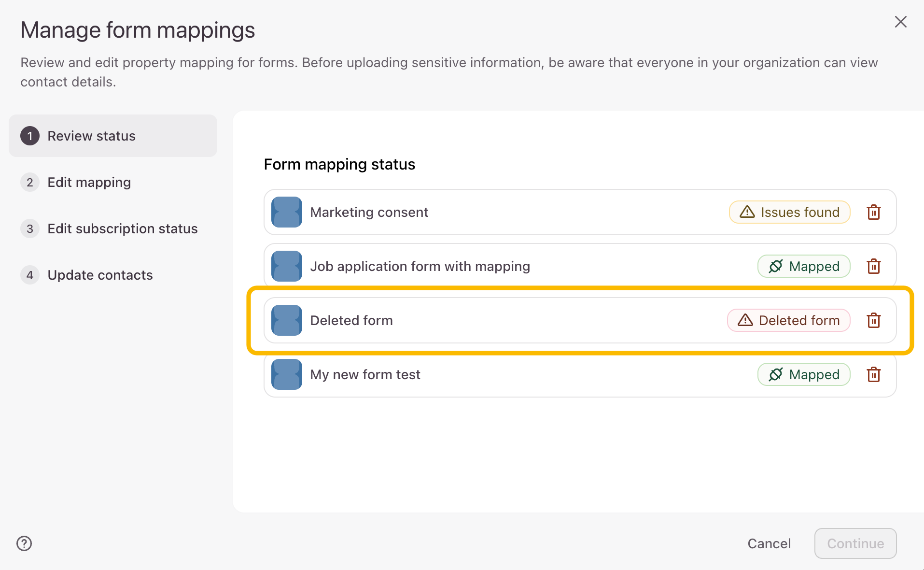The width and height of the screenshot is (924, 570).
Task: Click the Job application form blue icon
Action: (287, 266)
